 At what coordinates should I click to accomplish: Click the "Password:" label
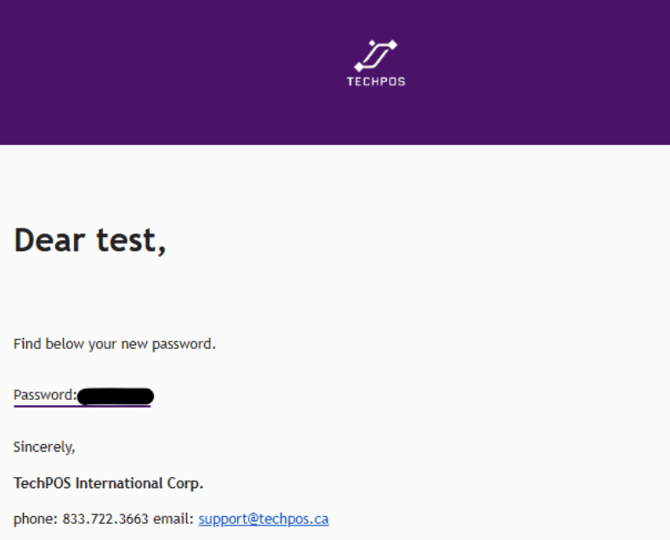(45, 395)
